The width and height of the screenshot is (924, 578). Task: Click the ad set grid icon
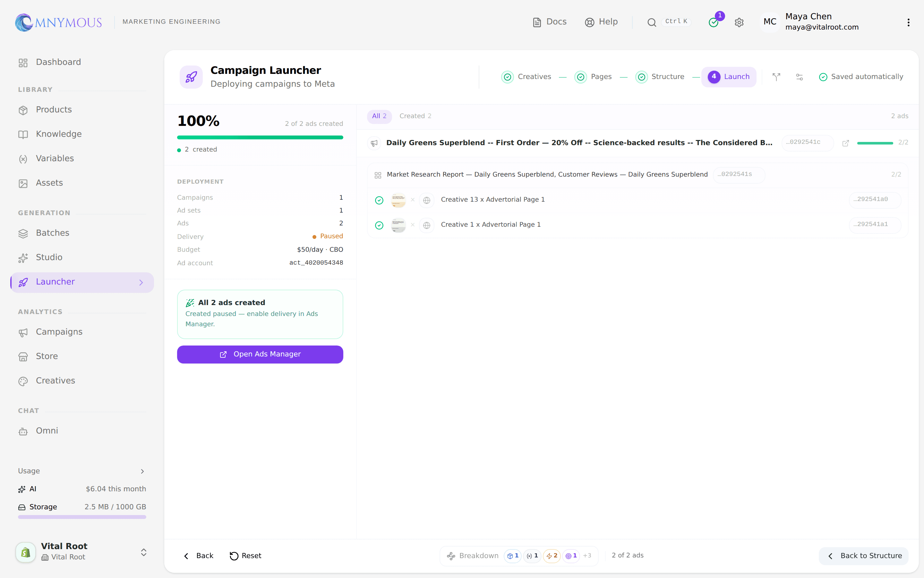pyautogui.click(x=378, y=175)
